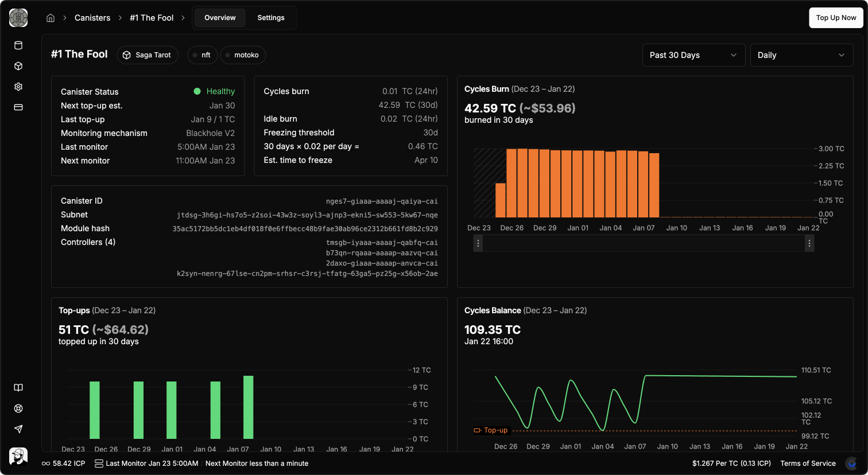
Task: Switch to the Settings tab
Action: tap(270, 18)
